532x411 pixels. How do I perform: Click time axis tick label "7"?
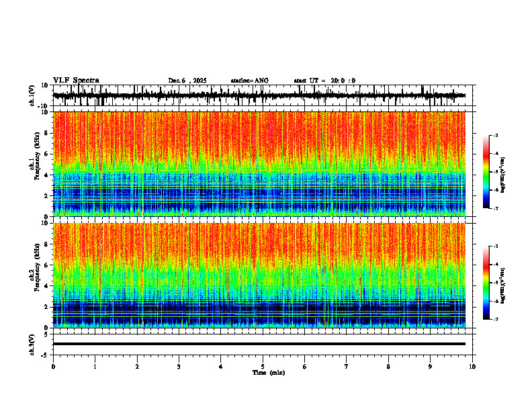(347, 367)
